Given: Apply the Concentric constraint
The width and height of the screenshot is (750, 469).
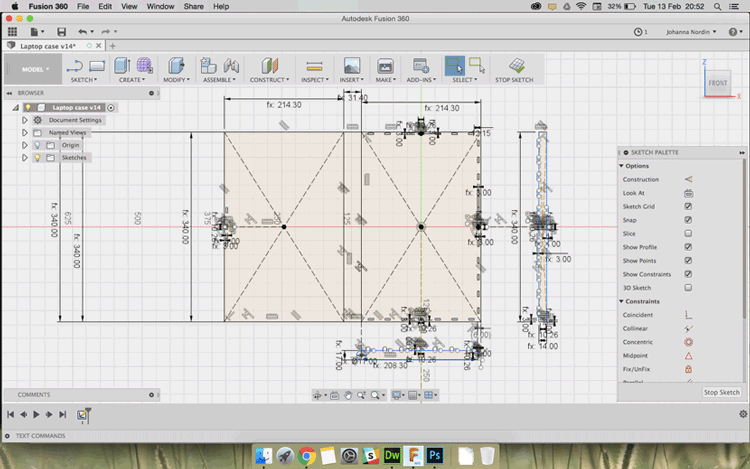Looking at the screenshot, I should (688, 342).
